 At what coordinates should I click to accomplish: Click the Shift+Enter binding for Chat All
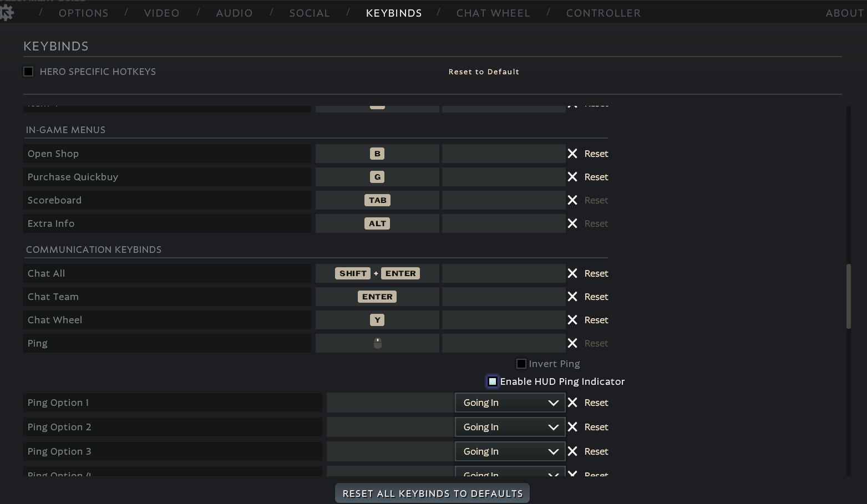377,273
